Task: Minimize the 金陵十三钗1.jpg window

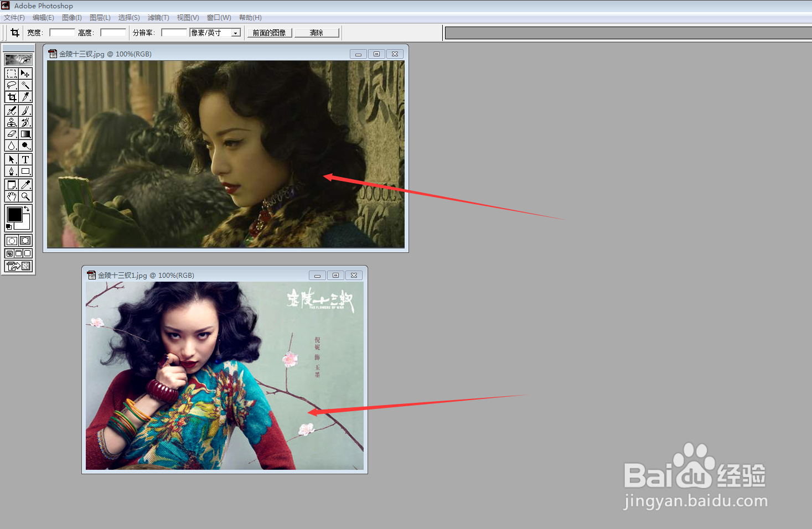Action: tap(317, 275)
